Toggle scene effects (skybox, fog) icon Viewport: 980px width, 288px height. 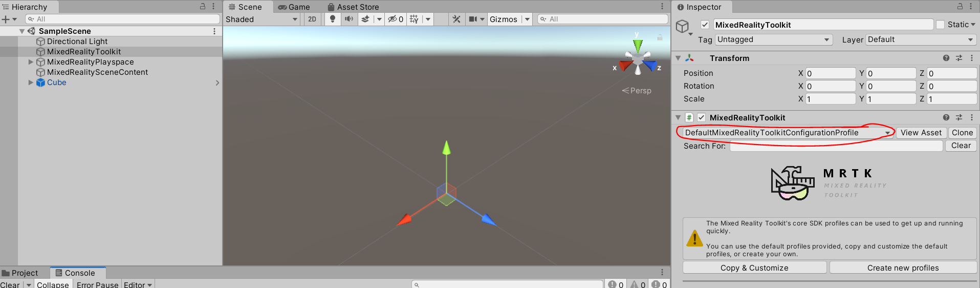click(365, 19)
